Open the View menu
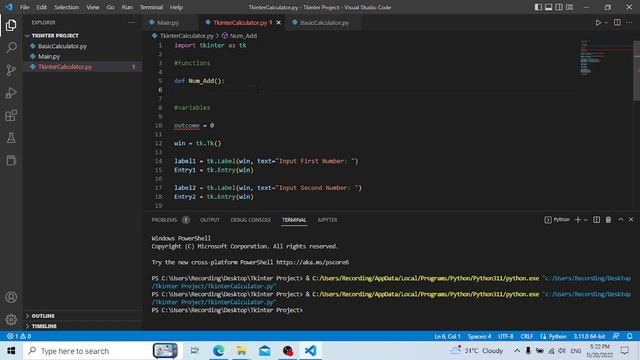This screenshot has width=640, height=360. pos(93,7)
